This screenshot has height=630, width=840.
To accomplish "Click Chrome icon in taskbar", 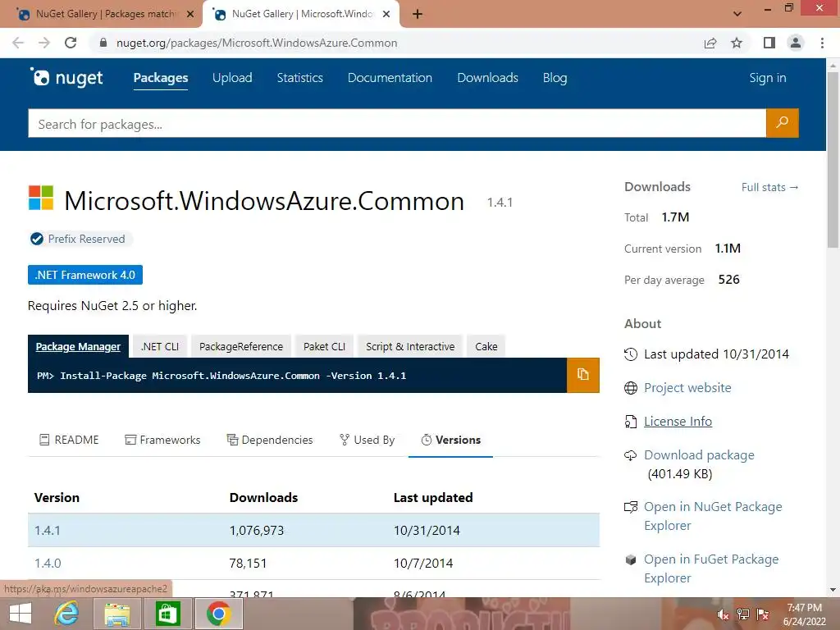I will coord(218,614).
